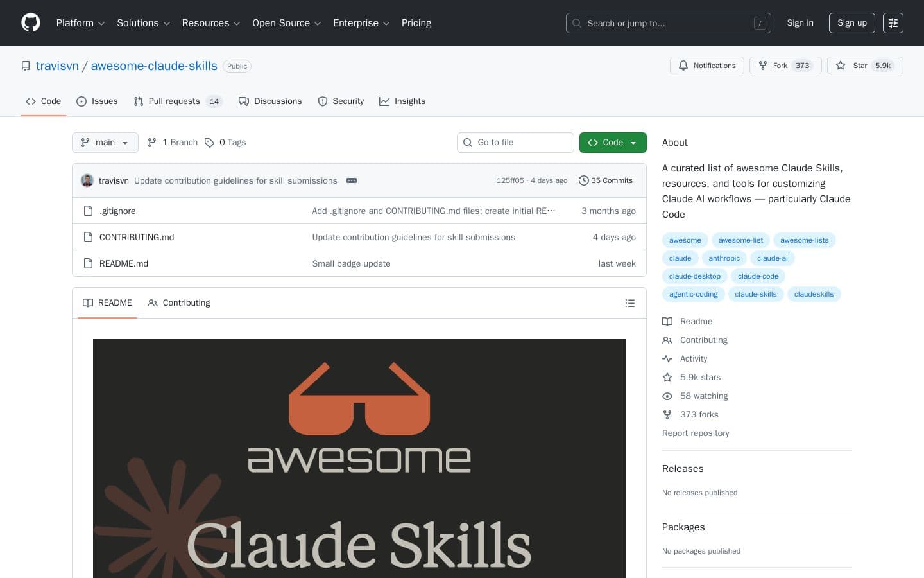
Task: Click the Sign up button
Action: 851,23
